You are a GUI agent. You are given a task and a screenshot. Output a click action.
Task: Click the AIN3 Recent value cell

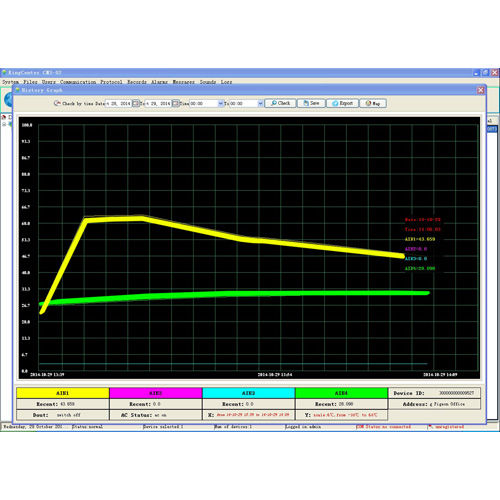click(248, 404)
